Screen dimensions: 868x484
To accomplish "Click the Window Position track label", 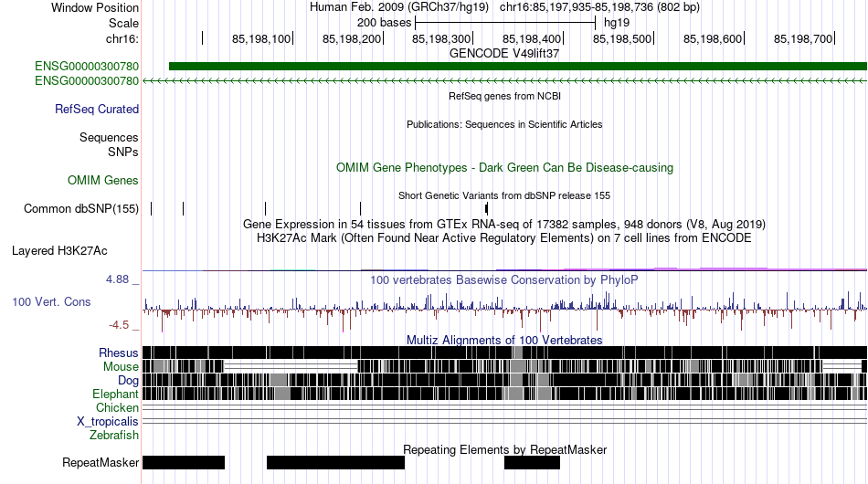I will pyautogui.click(x=95, y=7).
